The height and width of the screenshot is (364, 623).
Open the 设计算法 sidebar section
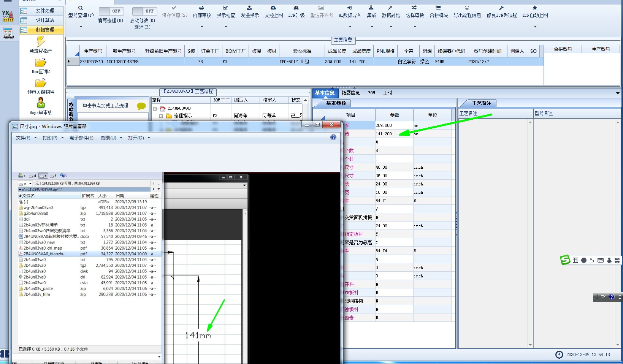pos(41,20)
